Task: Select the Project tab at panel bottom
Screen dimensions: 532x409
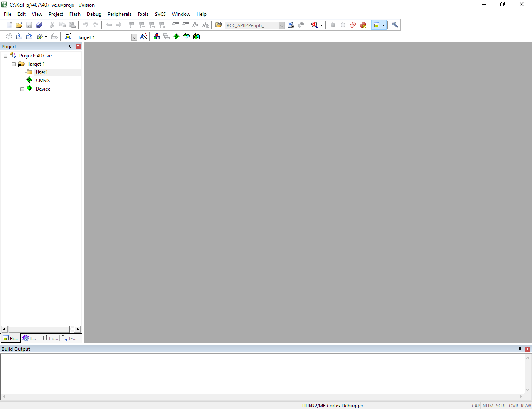Action: 10,338
